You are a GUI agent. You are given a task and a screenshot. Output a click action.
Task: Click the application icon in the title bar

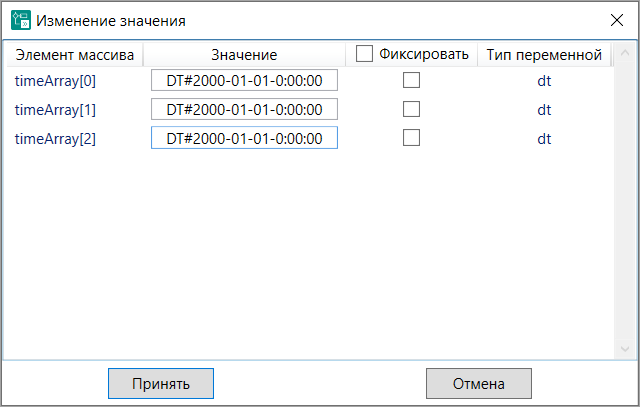pyautogui.click(x=20, y=20)
